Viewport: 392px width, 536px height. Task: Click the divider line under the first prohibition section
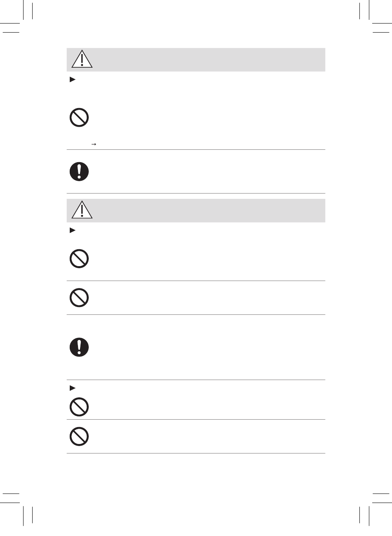click(196, 150)
